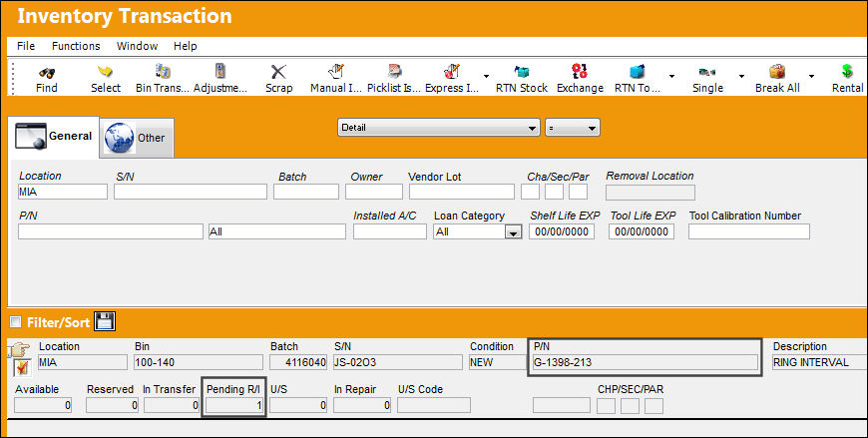The width and height of the screenshot is (868, 438).
Task: Click the Installed A/C input field
Action: point(390,231)
